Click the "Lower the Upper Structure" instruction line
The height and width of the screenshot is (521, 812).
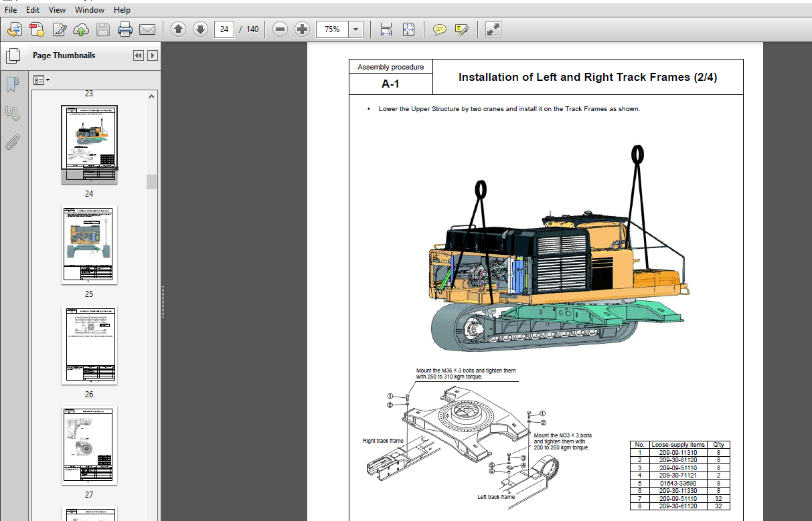point(509,109)
